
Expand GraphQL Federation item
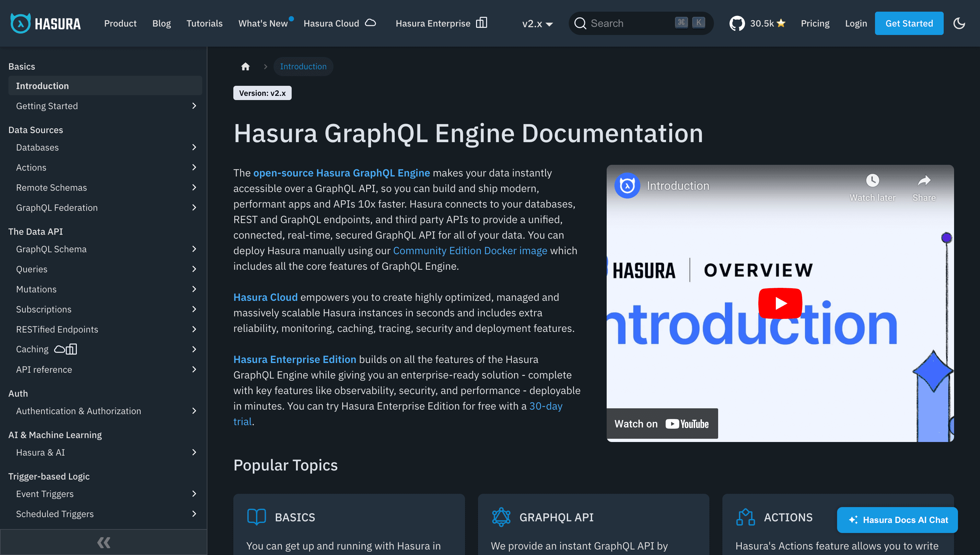click(194, 207)
